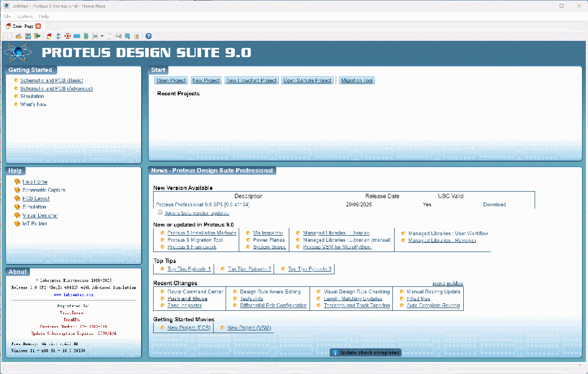Launch the Migration Tool button

(x=357, y=81)
